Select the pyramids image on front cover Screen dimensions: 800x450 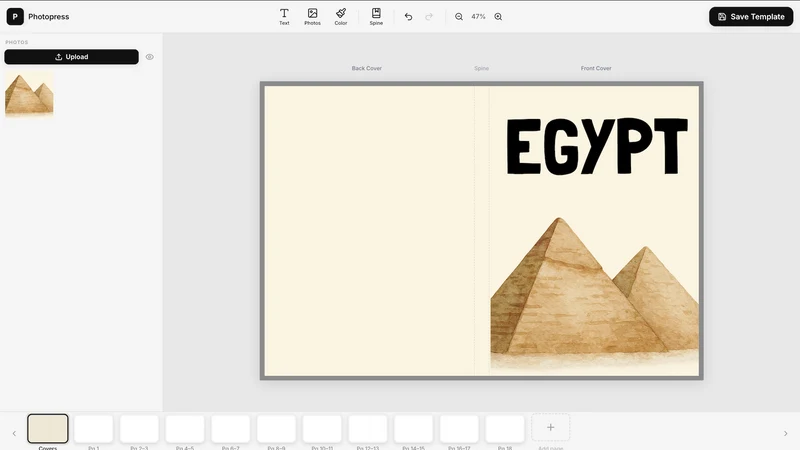tap(594, 292)
